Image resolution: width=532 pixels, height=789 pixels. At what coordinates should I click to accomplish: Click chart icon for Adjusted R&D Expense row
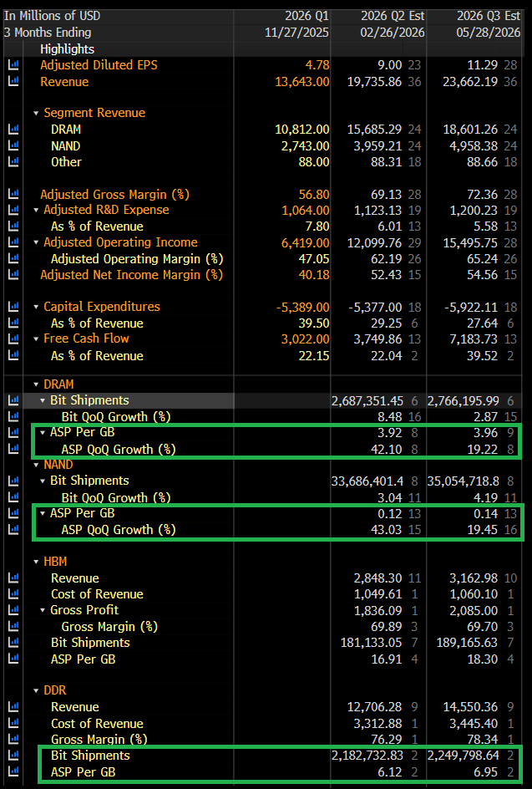pyautogui.click(x=13, y=210)
